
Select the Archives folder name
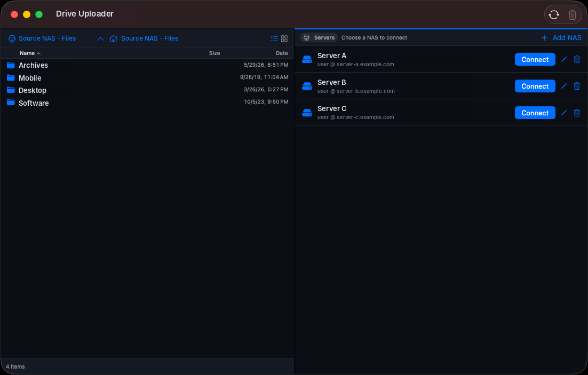tap(34, 65)
